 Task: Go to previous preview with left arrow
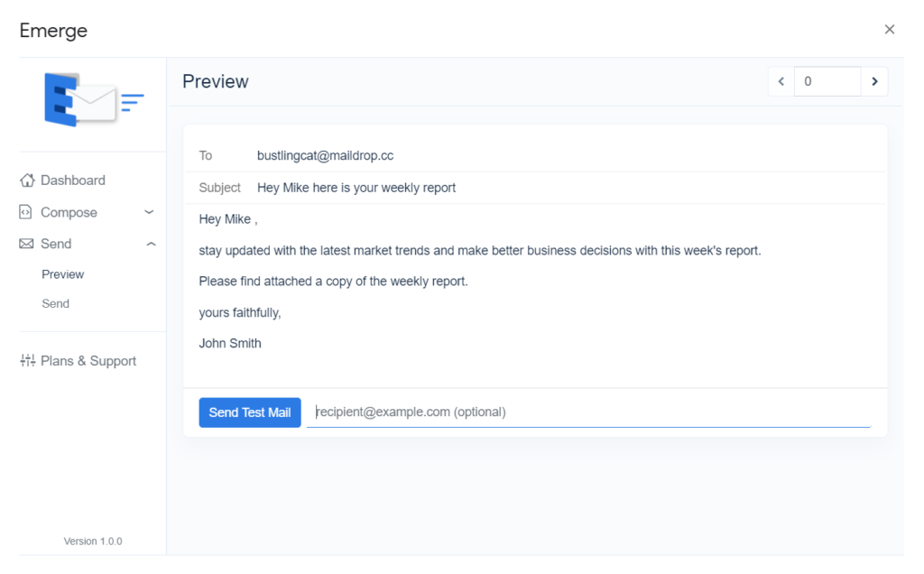point(781,81)
